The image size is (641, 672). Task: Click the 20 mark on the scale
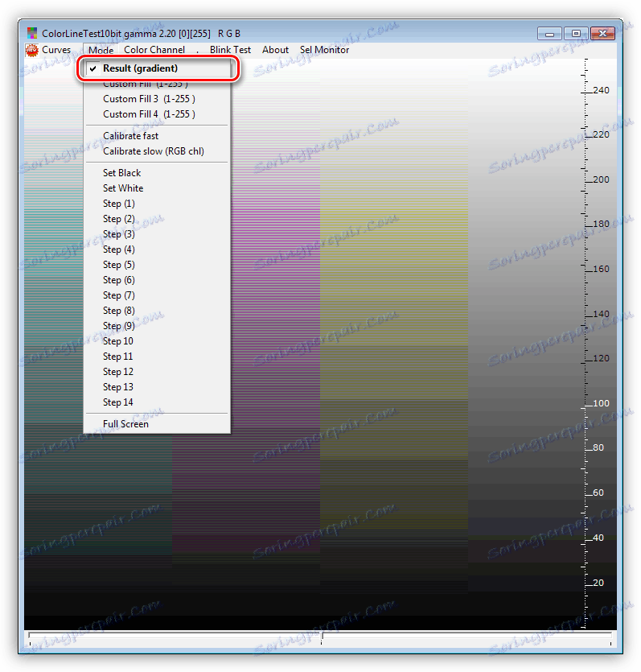pyautogui.click(x=598, y=583)
